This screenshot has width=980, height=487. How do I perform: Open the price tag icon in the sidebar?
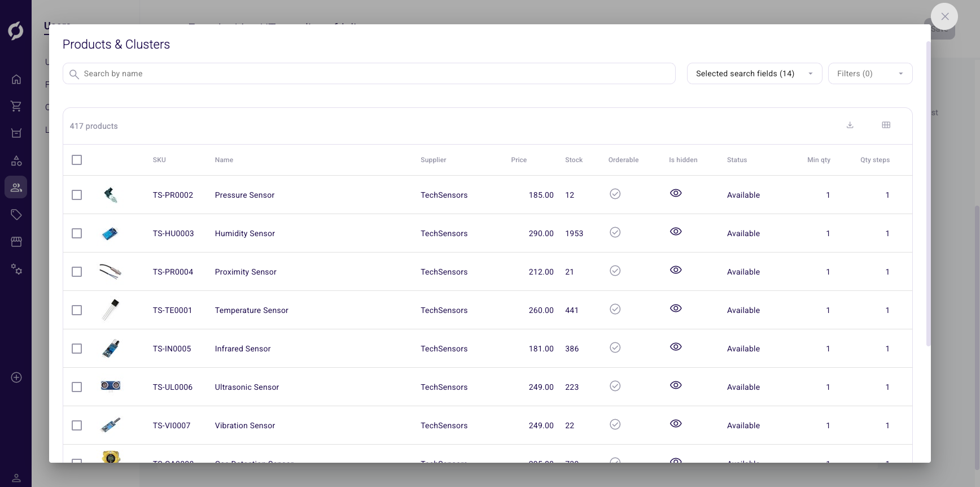coord(16,215)
